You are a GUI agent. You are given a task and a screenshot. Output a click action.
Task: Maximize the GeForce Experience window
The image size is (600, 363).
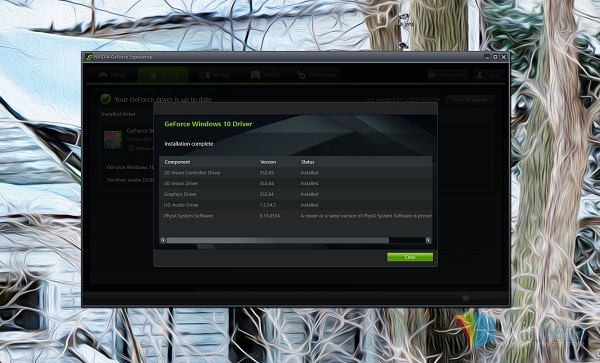pyautogui.click(x=495, y=57)
